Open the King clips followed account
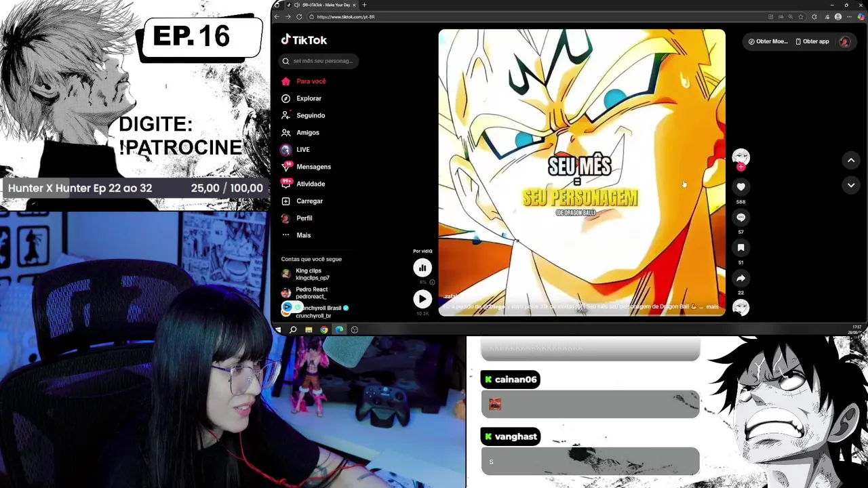The image size is (868, 488). 305,274
